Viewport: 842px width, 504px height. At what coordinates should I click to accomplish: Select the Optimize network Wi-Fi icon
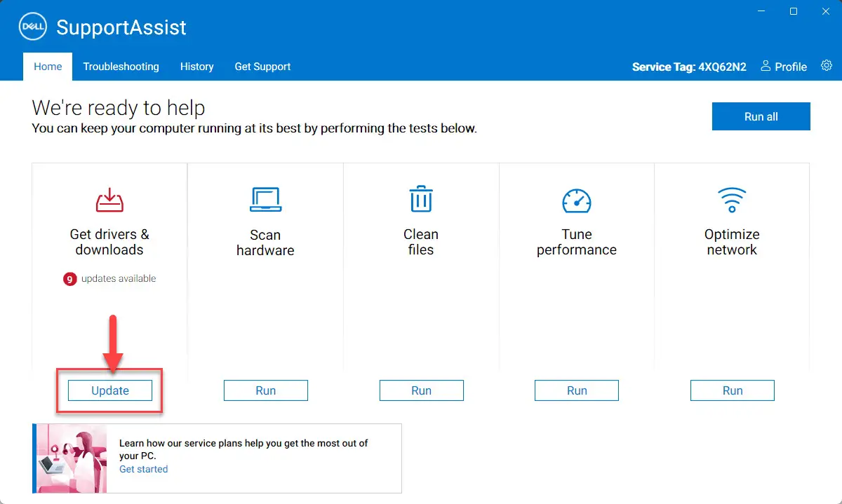[x=732, y=198]
